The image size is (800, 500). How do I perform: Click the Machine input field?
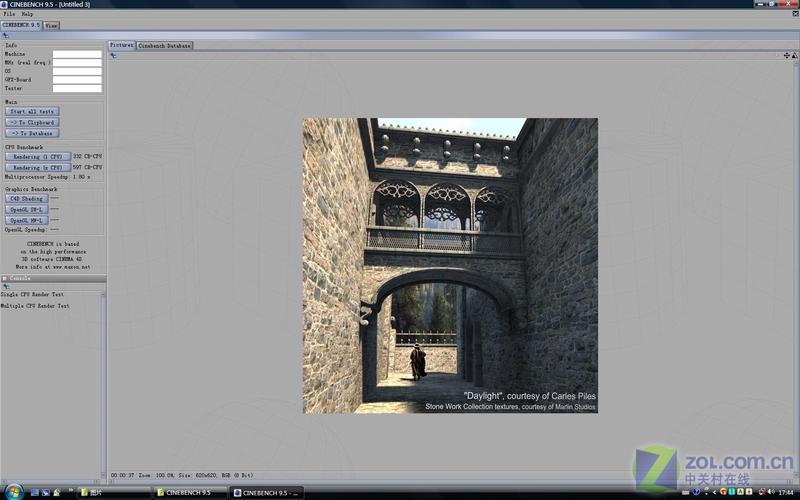(x=77, y=54)
